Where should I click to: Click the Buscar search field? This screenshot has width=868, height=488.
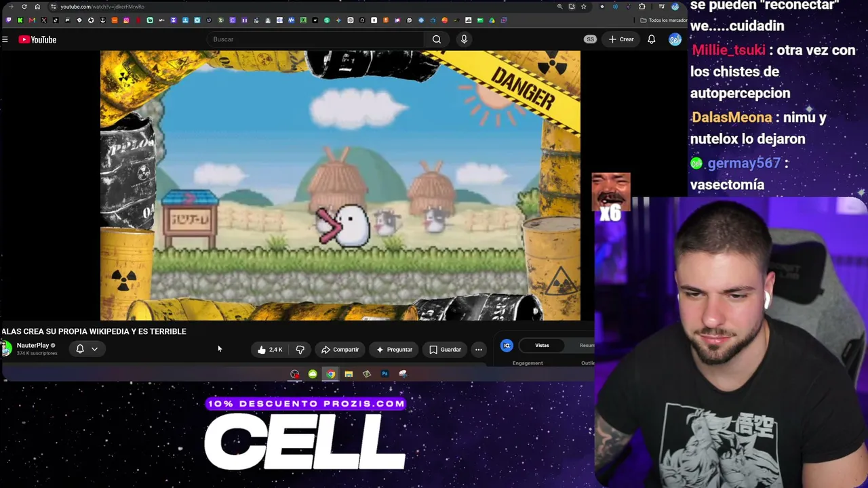(x=315, y=39)
